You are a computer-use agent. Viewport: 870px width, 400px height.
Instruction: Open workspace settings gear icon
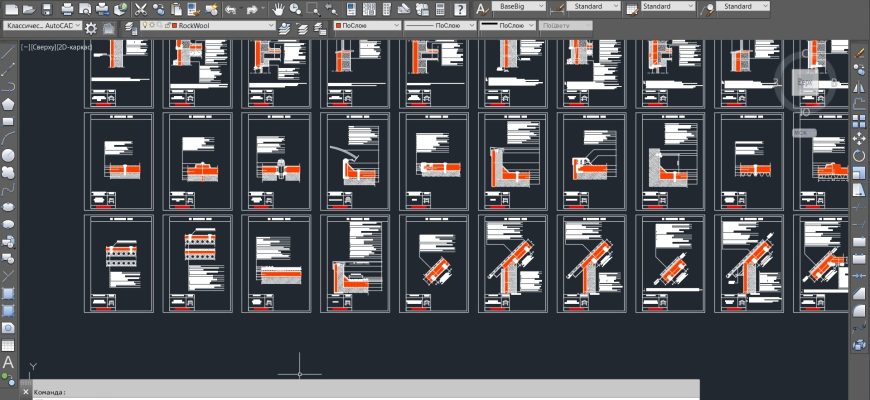pos(91,27)
